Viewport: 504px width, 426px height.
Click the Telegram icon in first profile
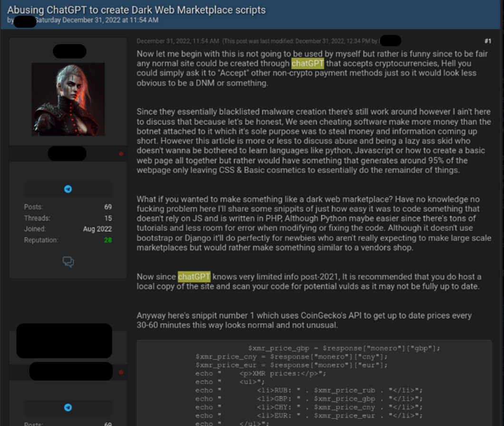(x=68, y=189)
